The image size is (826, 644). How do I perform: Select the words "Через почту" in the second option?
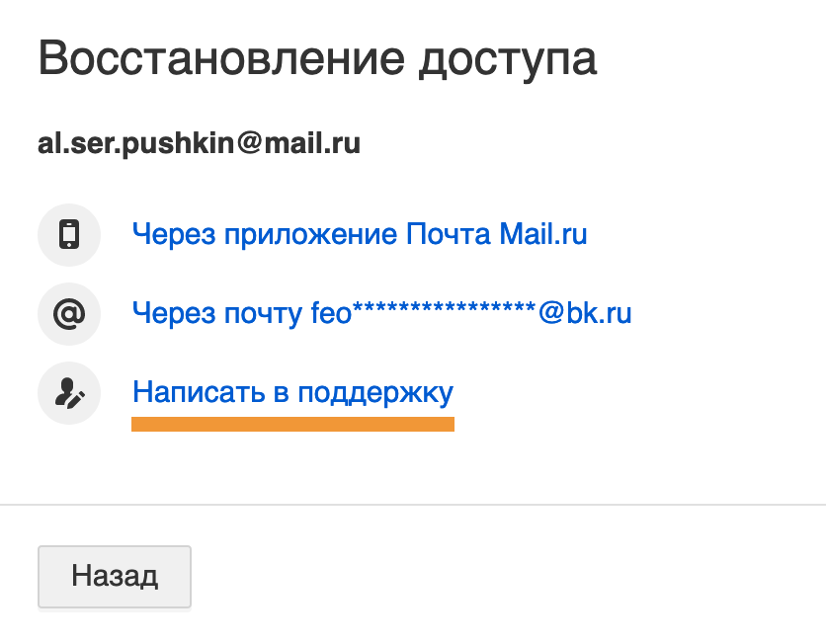(217, 314)
